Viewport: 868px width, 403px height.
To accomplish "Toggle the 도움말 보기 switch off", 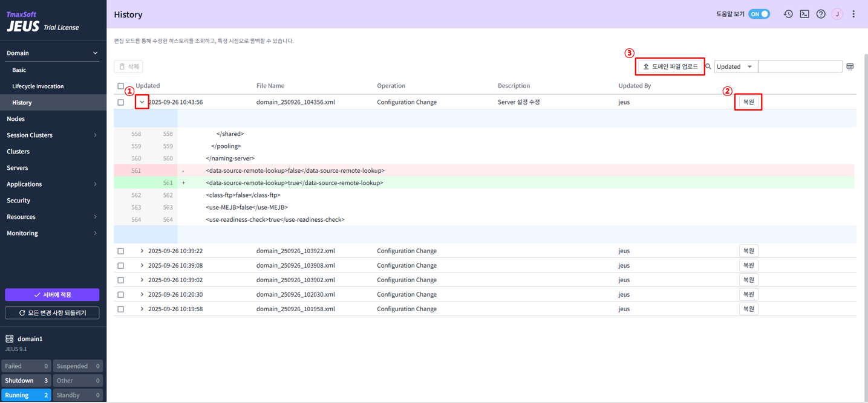I will pos(759,14).
